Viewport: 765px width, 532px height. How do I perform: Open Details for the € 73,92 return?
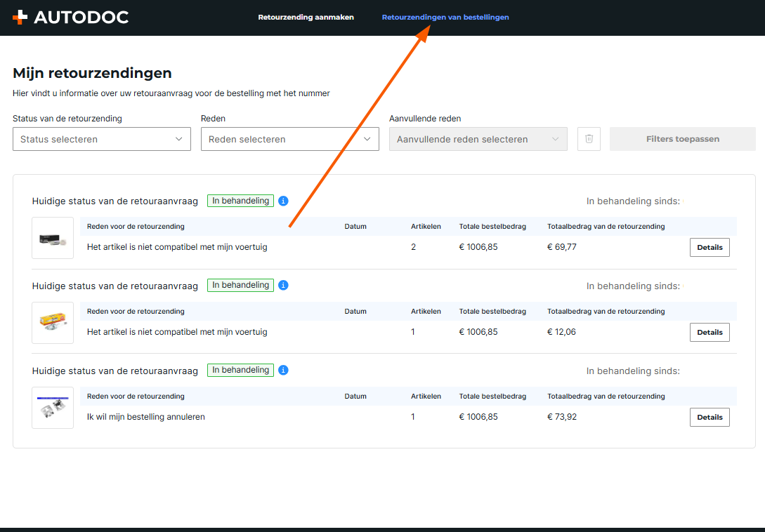coord(710,417)
